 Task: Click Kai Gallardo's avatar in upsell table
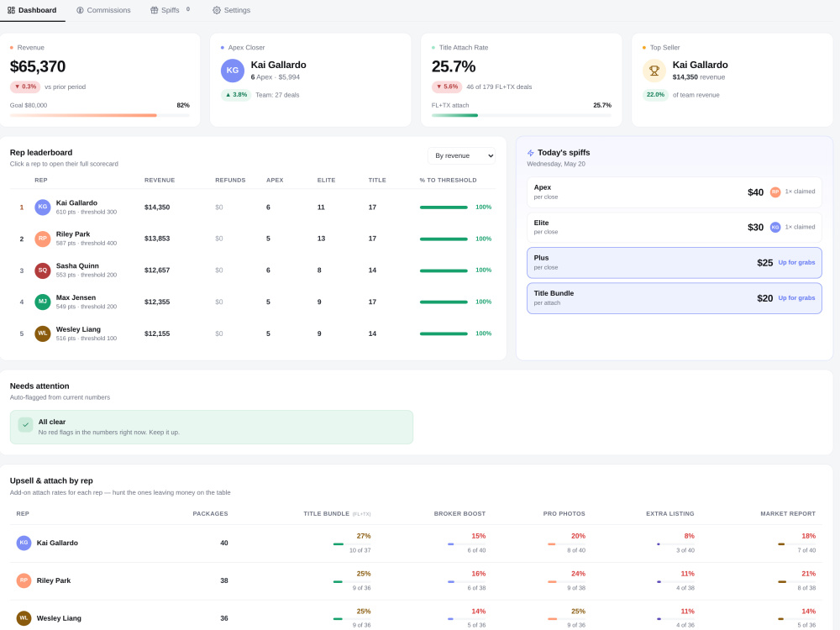point(24,543)
